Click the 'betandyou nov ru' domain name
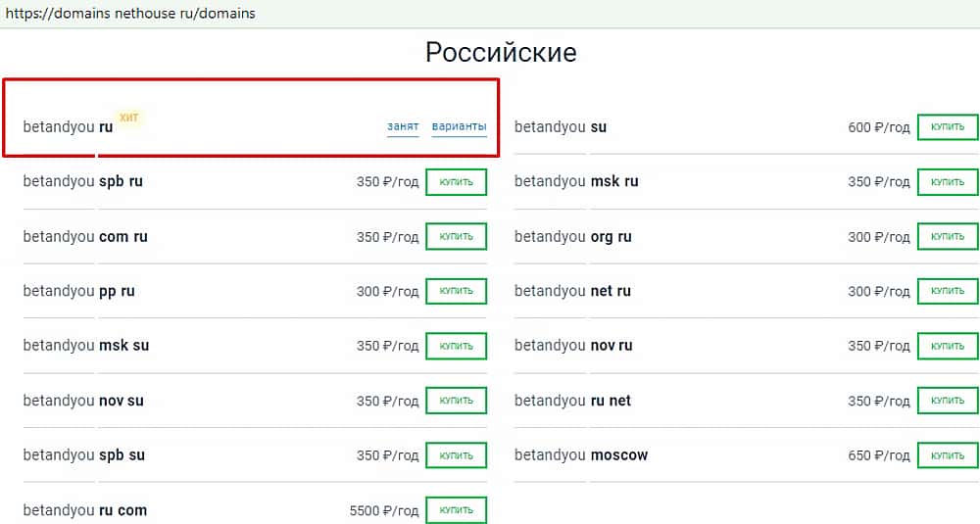This screenshot has width=980, height=524. [573, 346]
